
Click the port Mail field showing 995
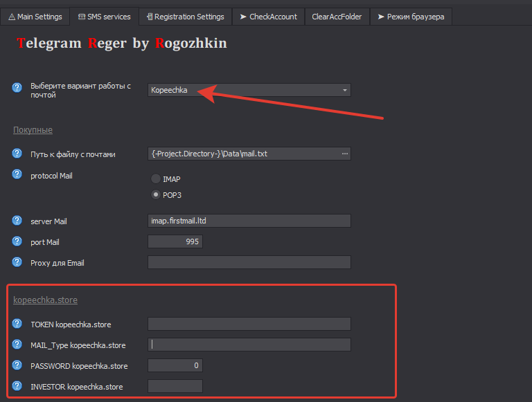pyautogui.click(x=175, y=241)
